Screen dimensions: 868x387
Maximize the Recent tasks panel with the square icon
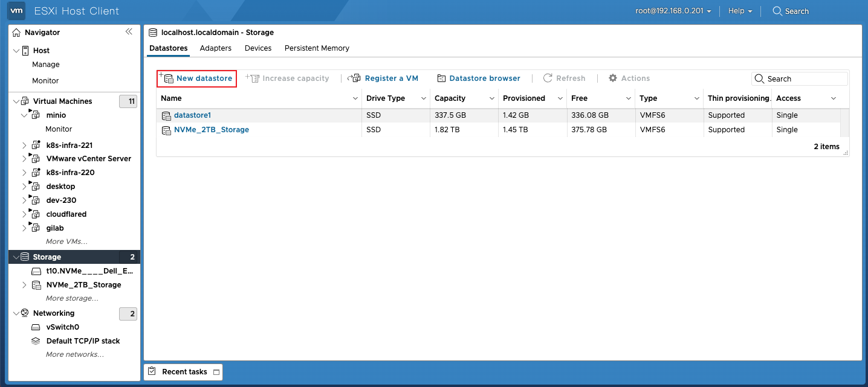pyautogui.click(x=216, y=372)
